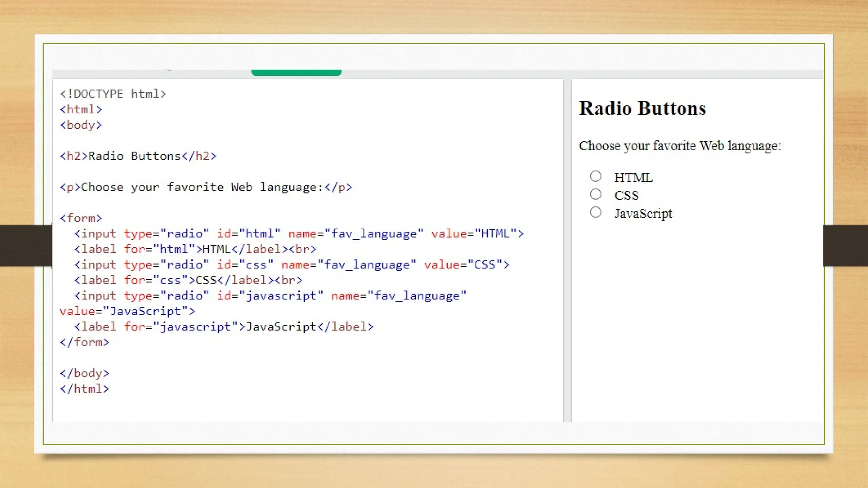Click the CSS label text in preview
This screenshot has width=868, height=488.
pos(626,196)
